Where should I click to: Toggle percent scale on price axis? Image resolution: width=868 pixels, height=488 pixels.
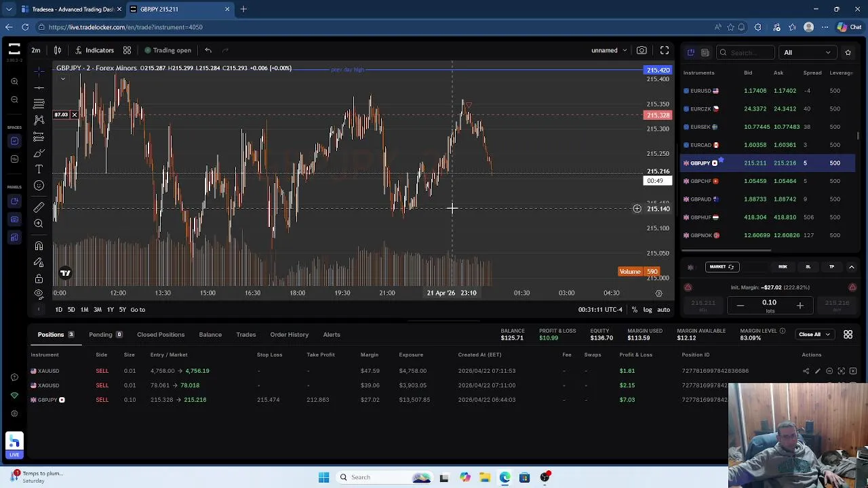(635, 310)
